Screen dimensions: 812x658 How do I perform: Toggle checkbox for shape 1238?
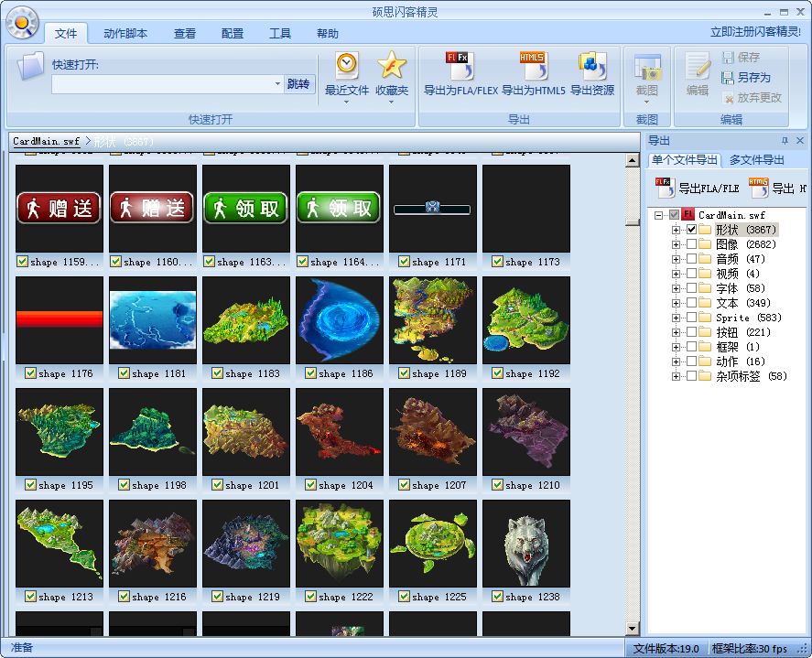pyautogui.click(x=497, y=597)
